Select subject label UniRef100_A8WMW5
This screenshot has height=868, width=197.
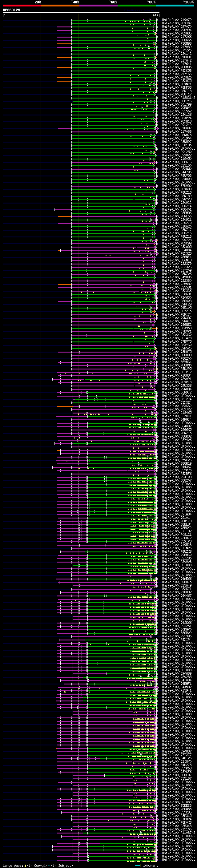click(x=177, y=67)
